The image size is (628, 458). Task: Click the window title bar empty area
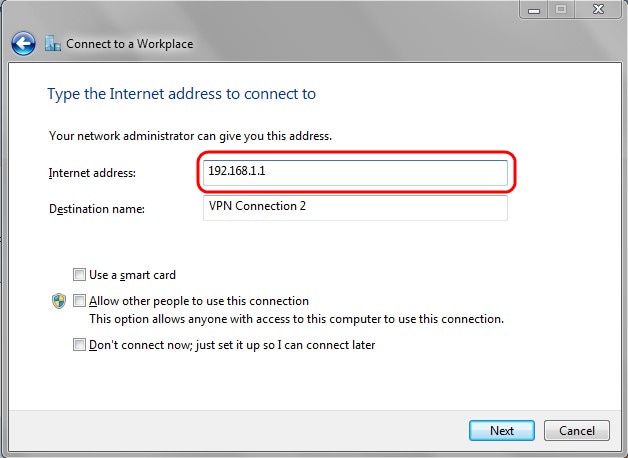click(300, 12)
